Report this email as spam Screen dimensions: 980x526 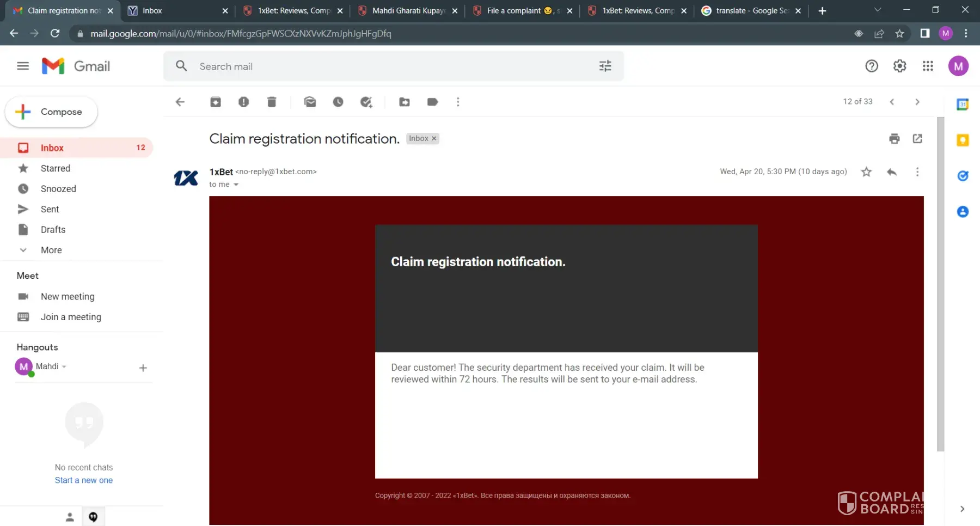pos(243,102)
